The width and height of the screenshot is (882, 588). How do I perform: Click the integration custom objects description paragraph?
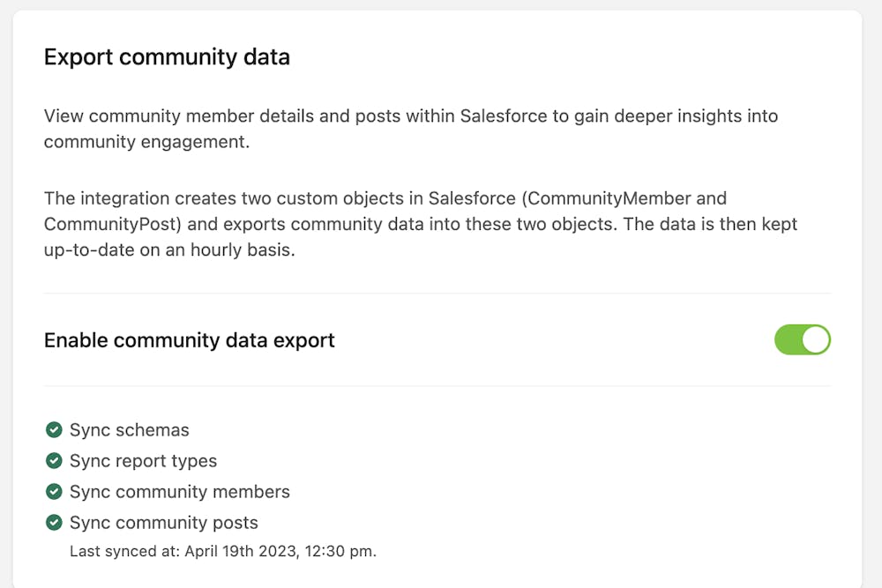(x=421, y=224)
